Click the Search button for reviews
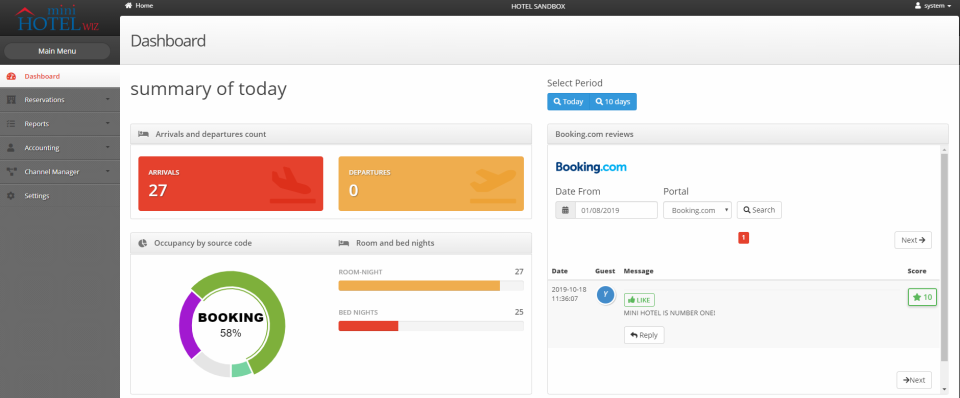The height and width of the screenshot is (398, 960). (x=759, y=210)
